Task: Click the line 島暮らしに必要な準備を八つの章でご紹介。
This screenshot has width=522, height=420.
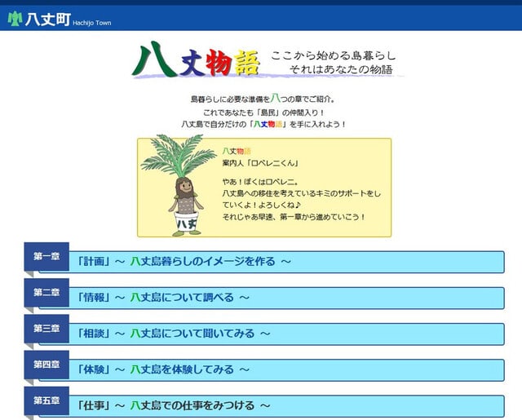Action: tap(263, 99)
